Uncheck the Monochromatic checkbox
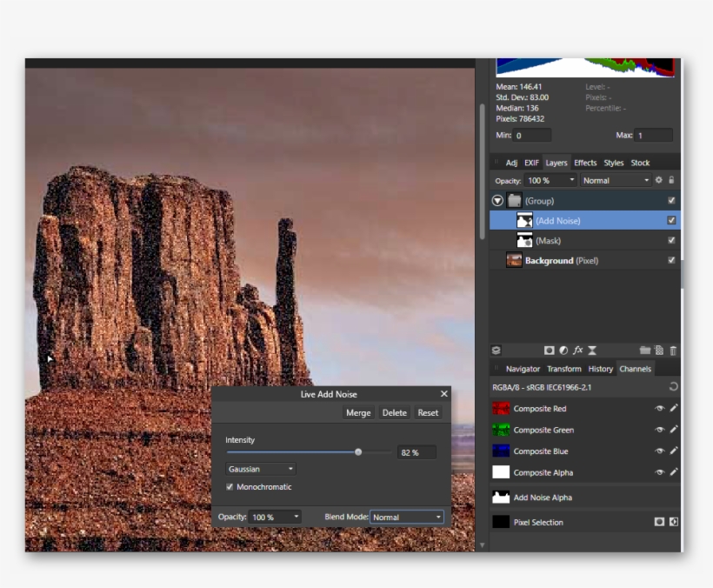 pos(230,487)
